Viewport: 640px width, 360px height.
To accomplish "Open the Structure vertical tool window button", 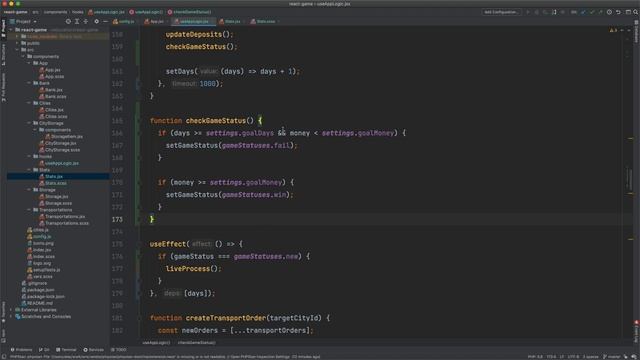I will (3, 55).
